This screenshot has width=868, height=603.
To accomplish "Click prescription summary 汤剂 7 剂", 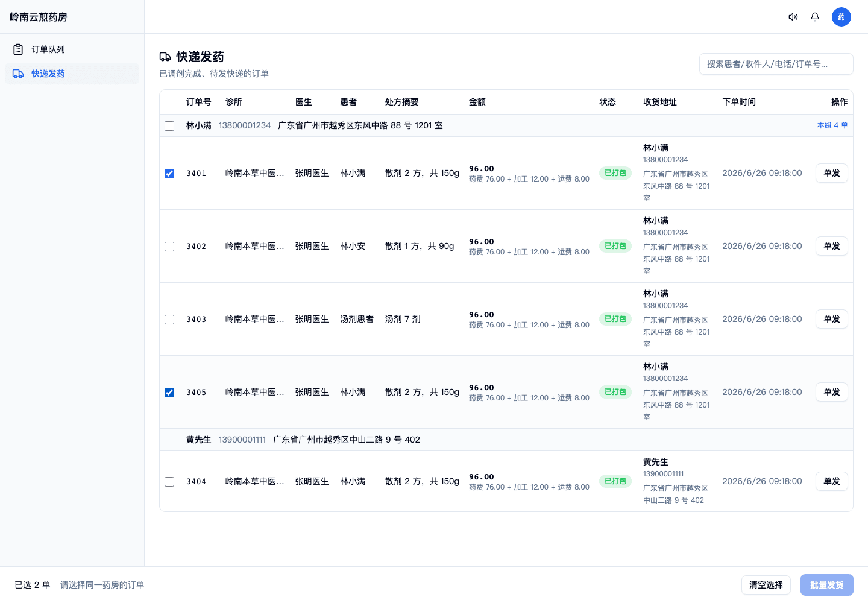I will pyautogui.click(x=403, y=319).
